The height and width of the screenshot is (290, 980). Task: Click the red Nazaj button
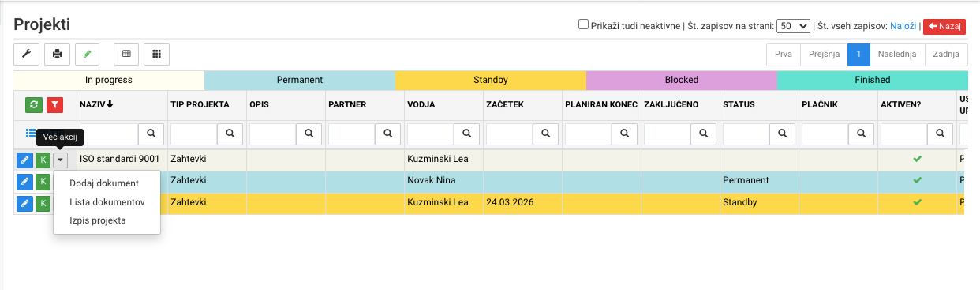pos(944,26)
